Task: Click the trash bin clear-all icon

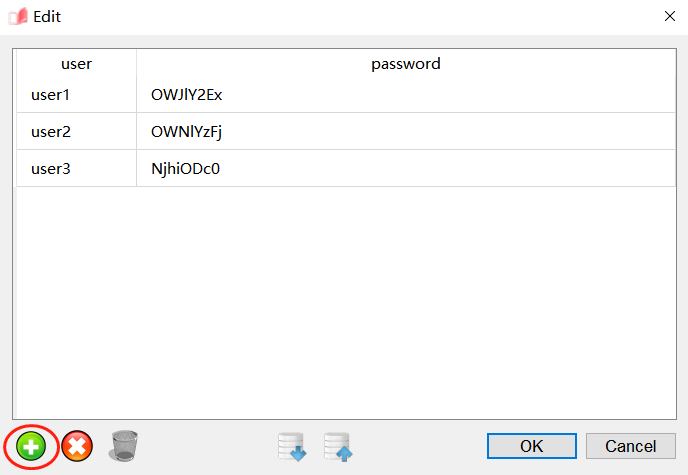Action: pyautogui.click(x=124, y=446)
